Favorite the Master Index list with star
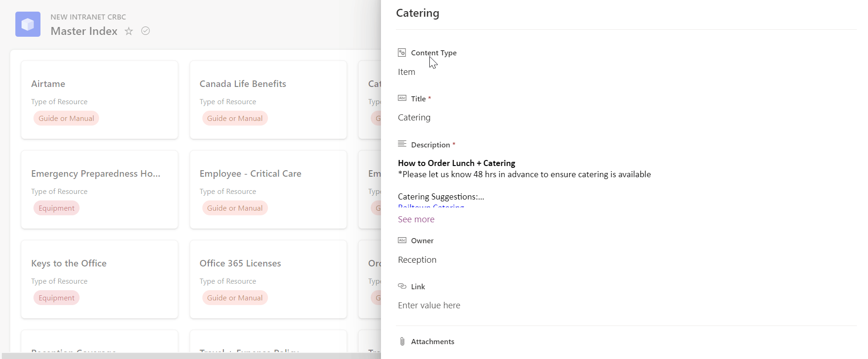The height and width of the screenshot is (359, 868). [129, 31]
